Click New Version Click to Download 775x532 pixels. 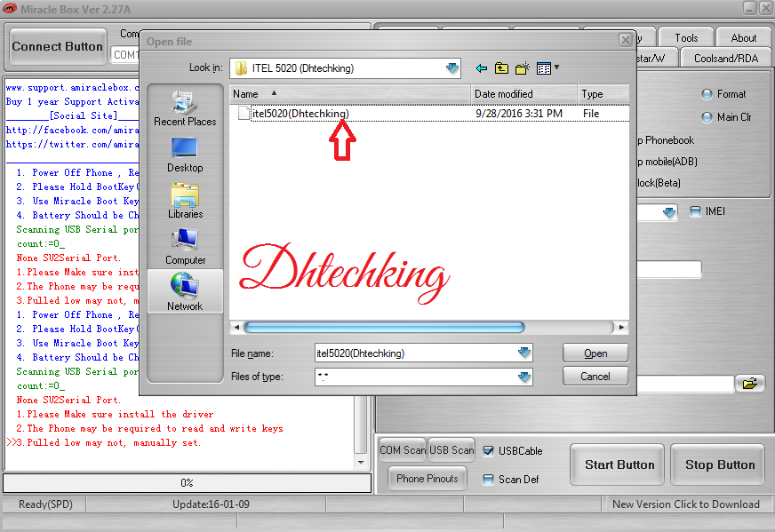coord(686,504)
